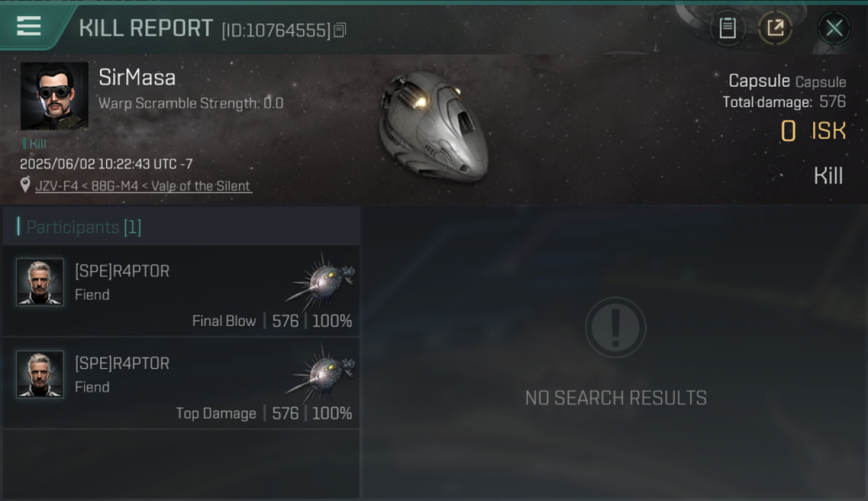Open the clipboard report icon

click(x=727, y=28)
